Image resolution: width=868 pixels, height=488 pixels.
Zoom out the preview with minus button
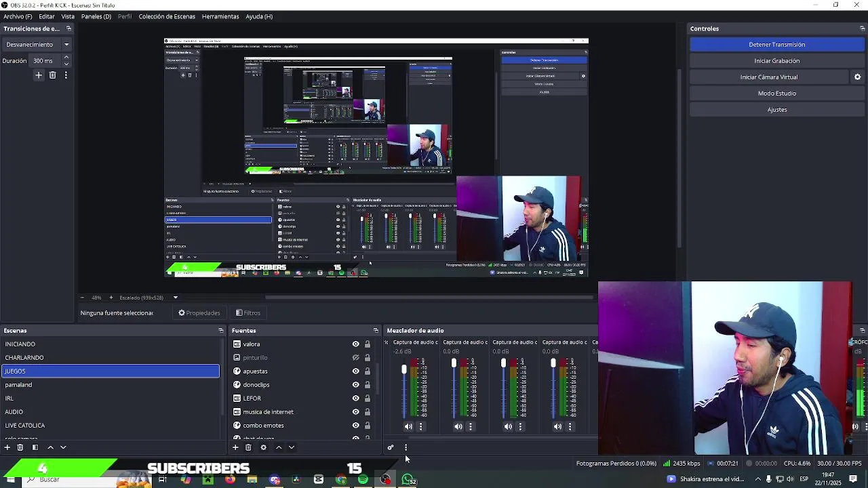coord(83,298)
